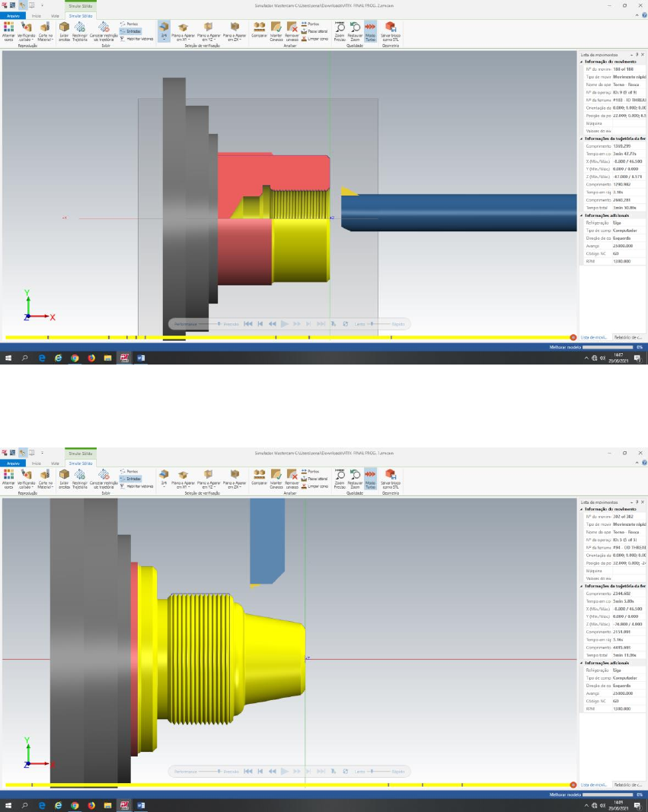Click Remover cavaco icon in lower window
This screenshot has width=648, height=812.
(292, 477)
